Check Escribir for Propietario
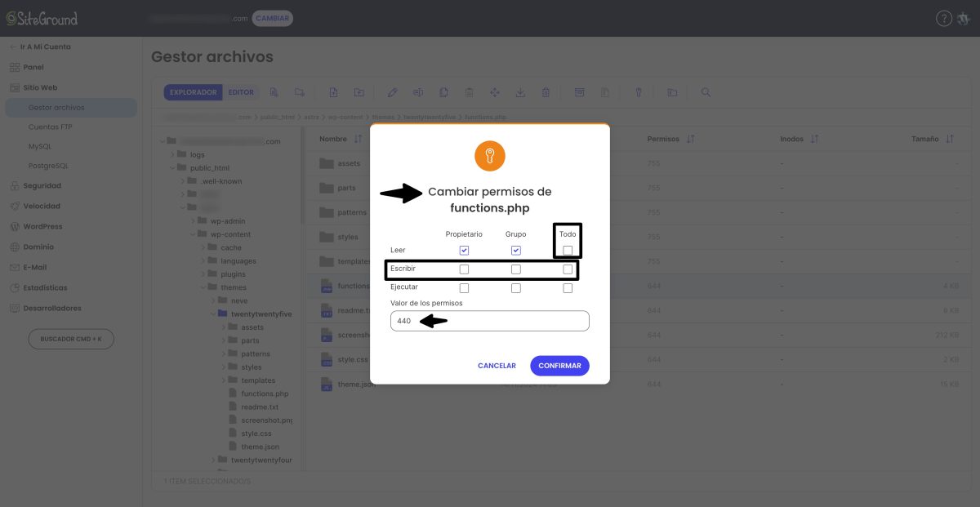The width and height of the screenshot is (980, 507). pyautogui.click(x=464, y=269)
